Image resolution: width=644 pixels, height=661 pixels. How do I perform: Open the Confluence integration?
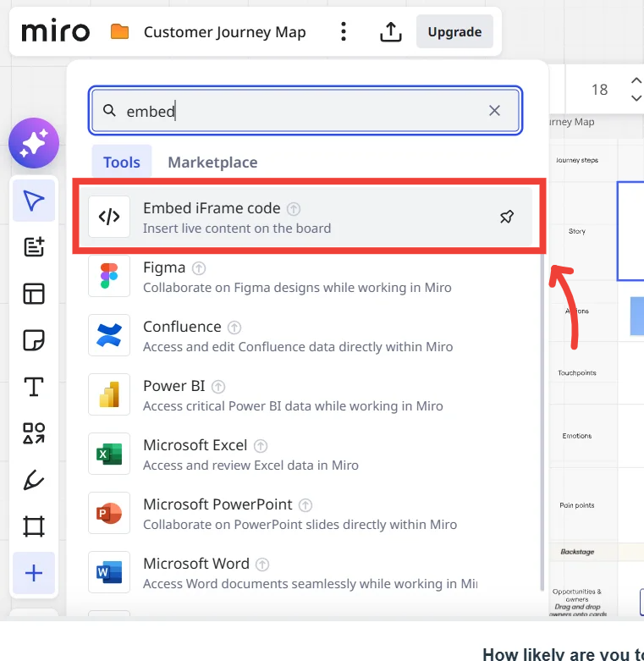[x=305, y=335]
